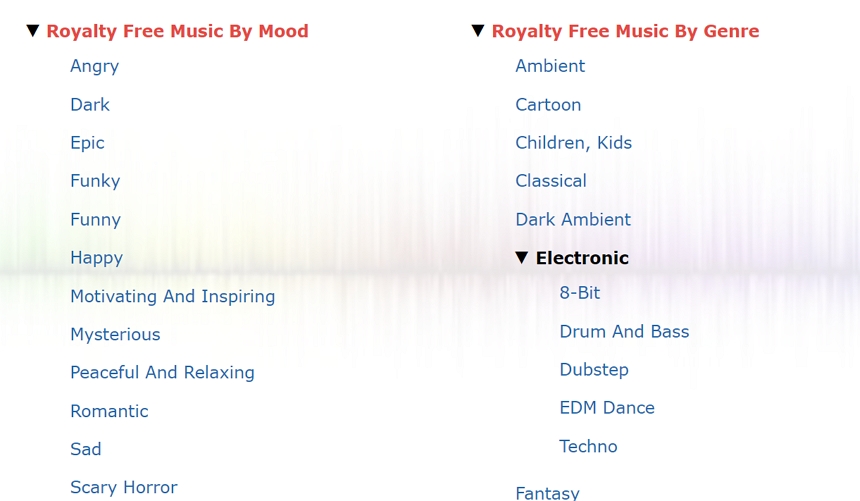Browse Classical genre music

(x=550, y=181)
